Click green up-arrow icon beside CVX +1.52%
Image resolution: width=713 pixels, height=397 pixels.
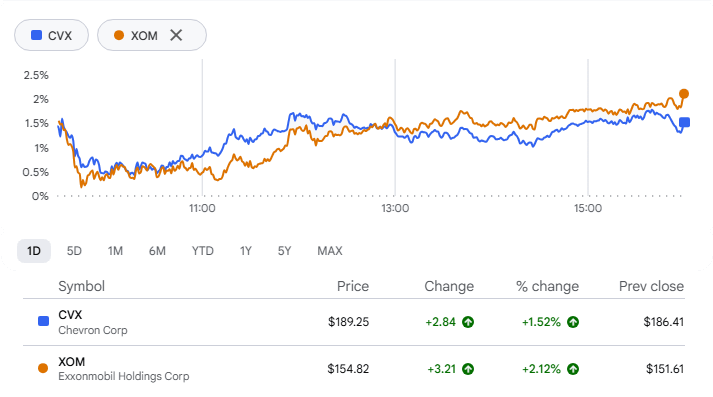coord(573,322)
